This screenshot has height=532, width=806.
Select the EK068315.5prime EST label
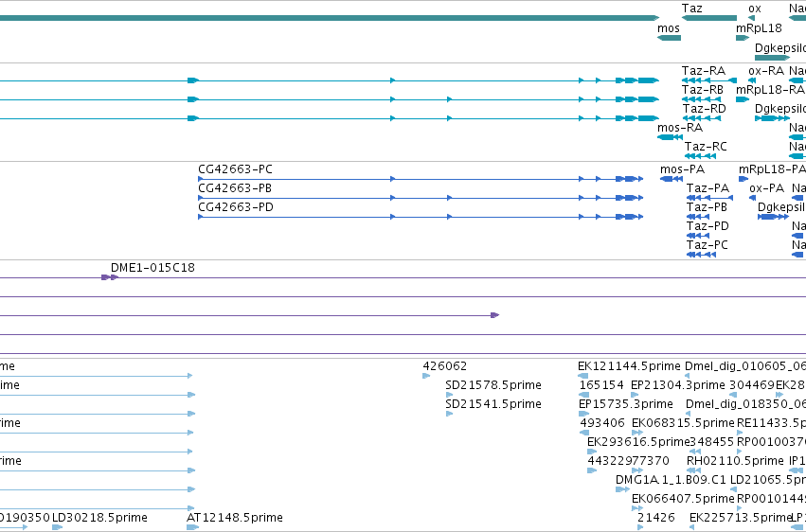[683, 424]
